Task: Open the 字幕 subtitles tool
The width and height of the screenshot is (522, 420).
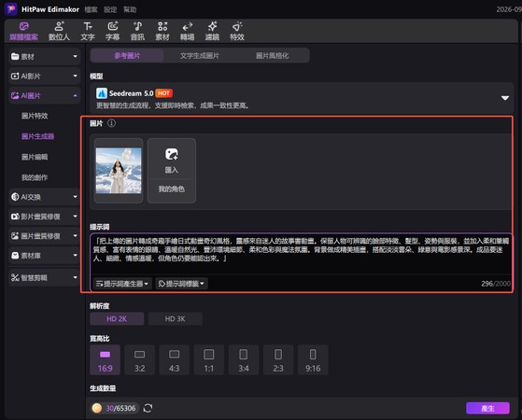Action: [x=112, y=32]
